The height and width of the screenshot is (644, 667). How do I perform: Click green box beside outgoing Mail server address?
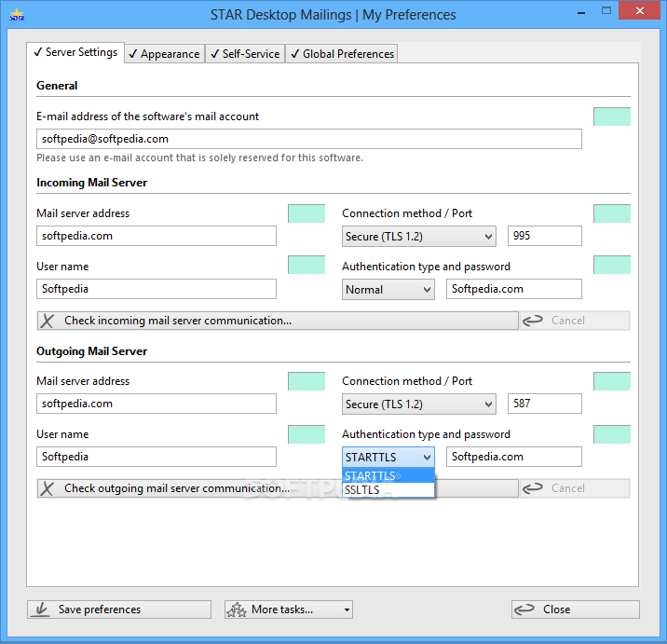pyautogui.click(x=306, y=381)
